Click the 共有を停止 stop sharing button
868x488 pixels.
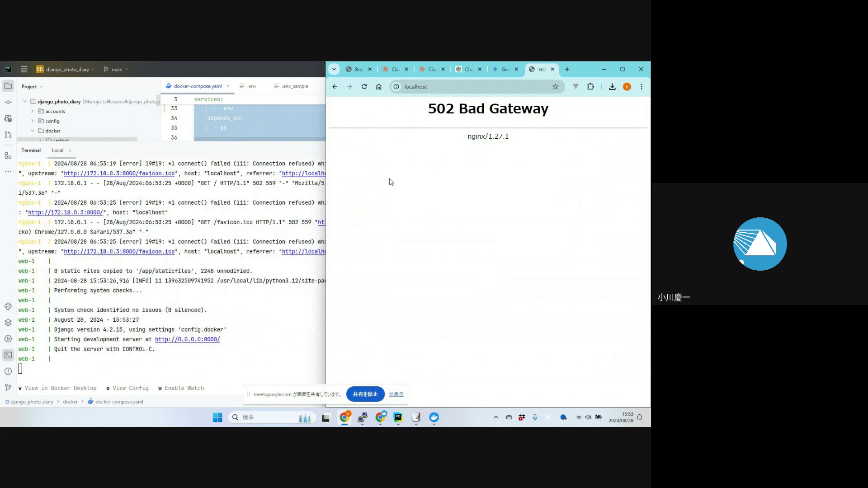coord(365,394)
